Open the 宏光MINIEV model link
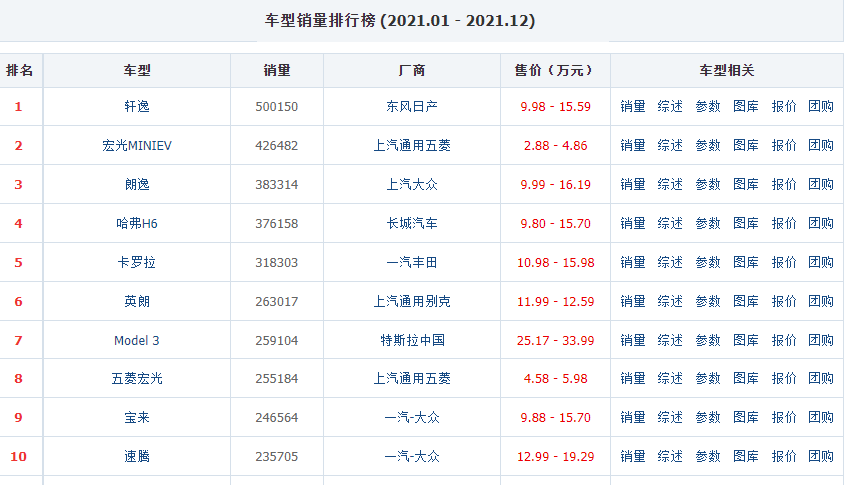This screenshot has width=848, height=487. (137, 146)
